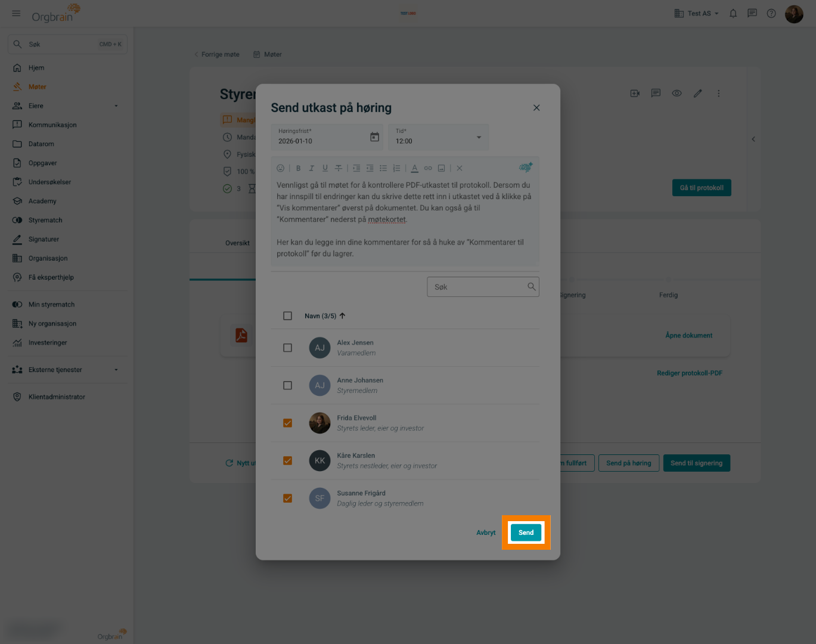The width and height of the screenshot is (816, 644).
Task: Expand the Test AS organization menu
Action: click(696, 13)
